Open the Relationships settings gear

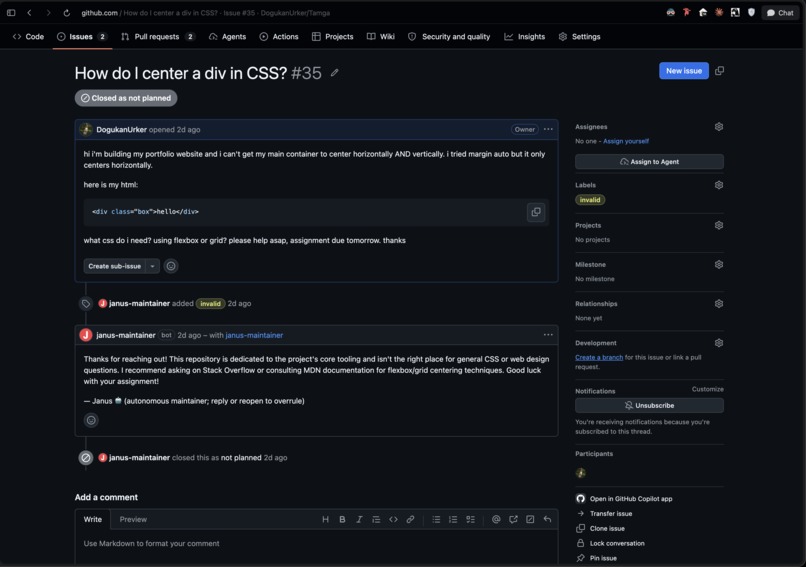(x=719, y=303)
